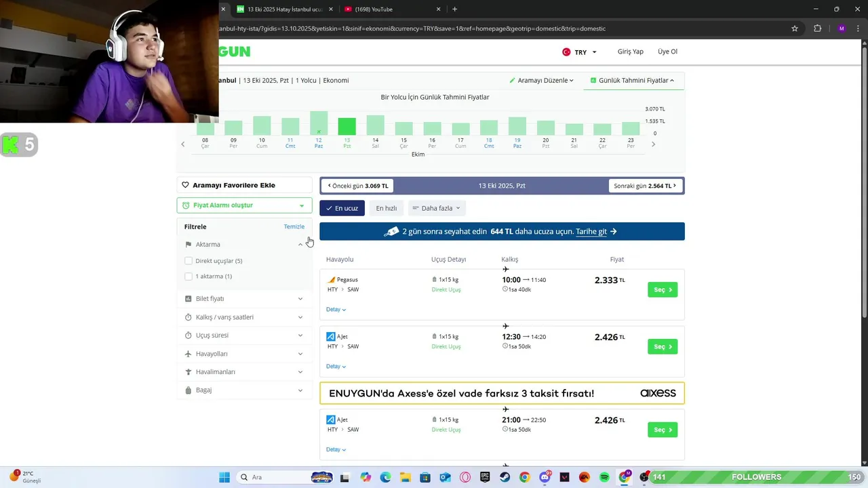Viewport: 868px width, 488px height.
Task: Open the Windows Start menu
Action: (224, 477)
